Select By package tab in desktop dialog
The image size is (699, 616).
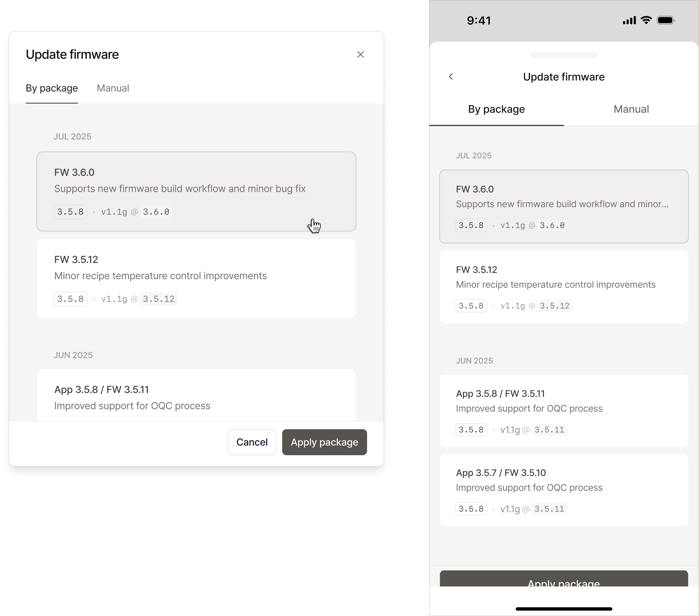[x=52, y=88]
